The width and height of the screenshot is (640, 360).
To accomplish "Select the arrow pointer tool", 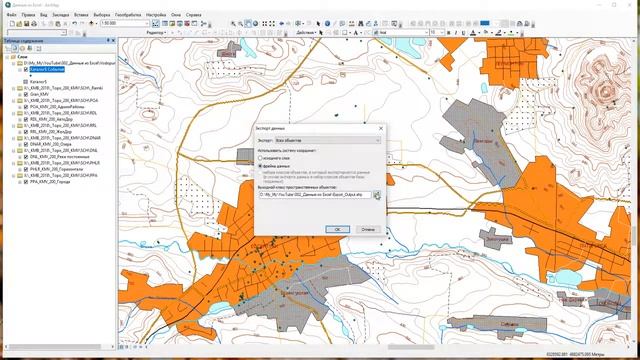I will (x=318, y=24).
